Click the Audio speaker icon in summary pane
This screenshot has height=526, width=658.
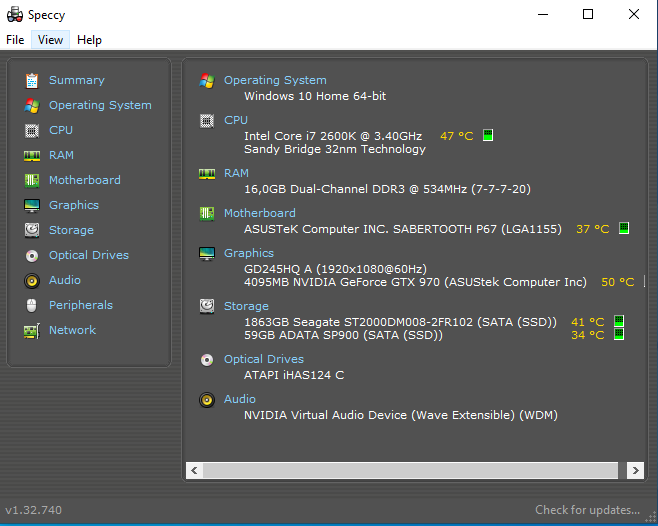(x=207, y=400)
